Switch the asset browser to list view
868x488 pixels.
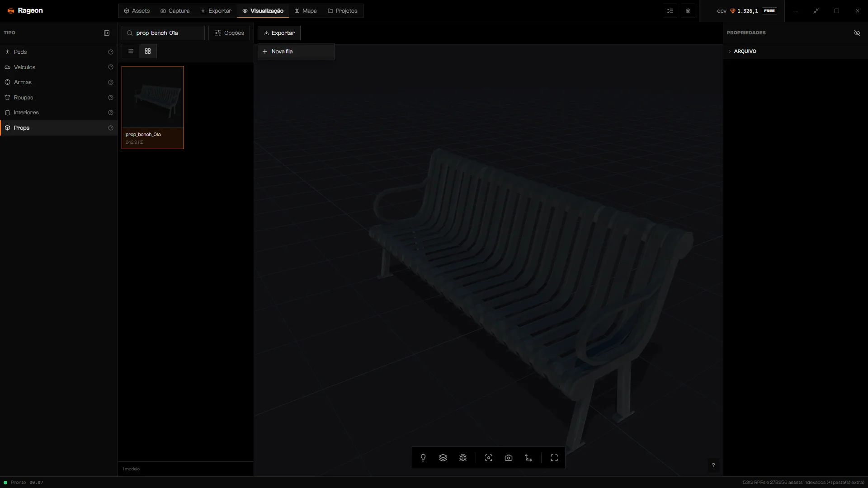tap(131, 51)
